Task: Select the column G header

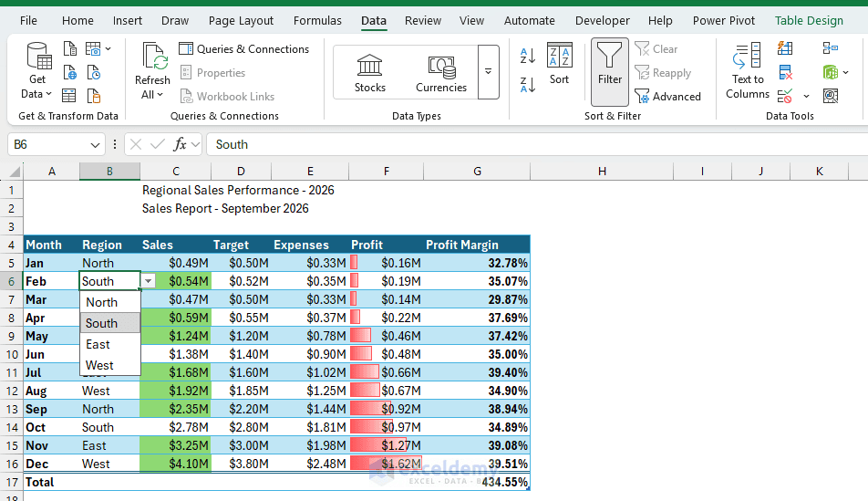Action: tap(477, 172)
